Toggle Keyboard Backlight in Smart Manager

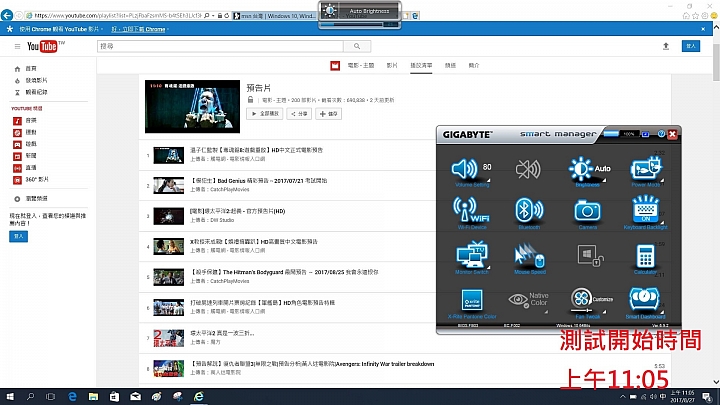645,212
